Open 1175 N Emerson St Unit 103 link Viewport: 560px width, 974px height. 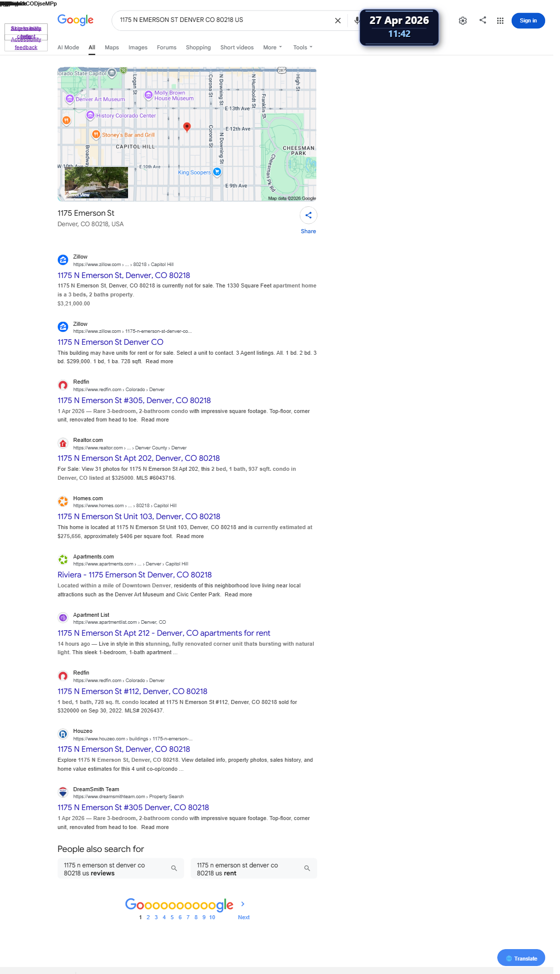coord(139,517)
